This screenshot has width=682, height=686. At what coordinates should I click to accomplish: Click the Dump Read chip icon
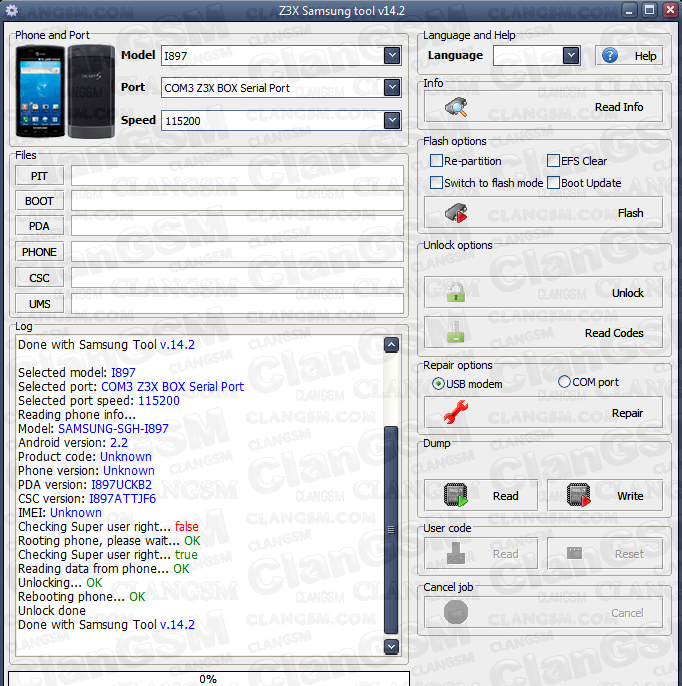[456, 495]
